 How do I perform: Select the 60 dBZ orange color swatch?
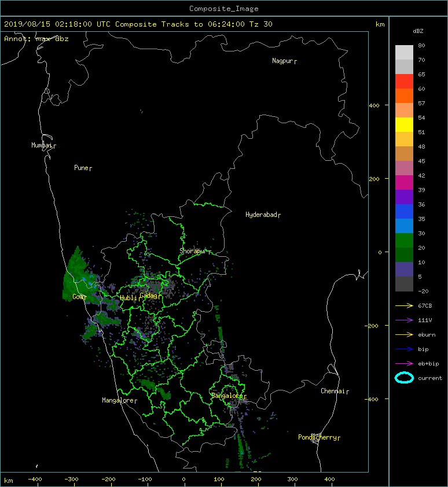click(404, 96)
